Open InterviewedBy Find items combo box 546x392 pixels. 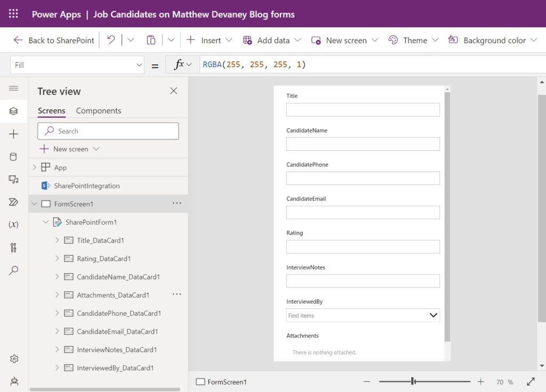pos(363,315)
